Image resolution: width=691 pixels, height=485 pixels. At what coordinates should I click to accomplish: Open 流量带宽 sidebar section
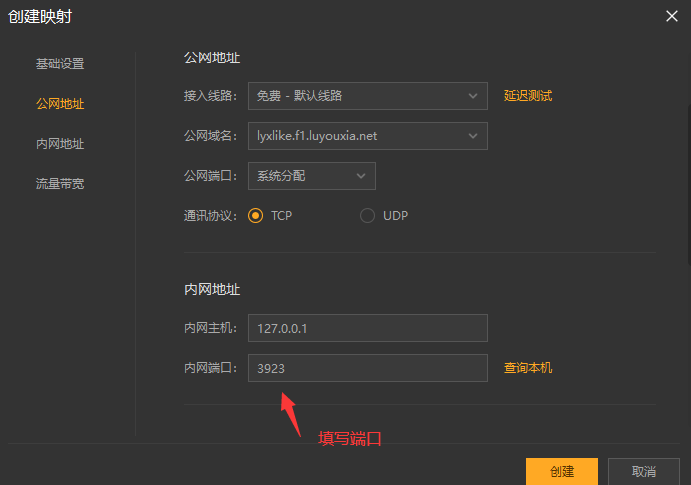(x=60, y=184)
